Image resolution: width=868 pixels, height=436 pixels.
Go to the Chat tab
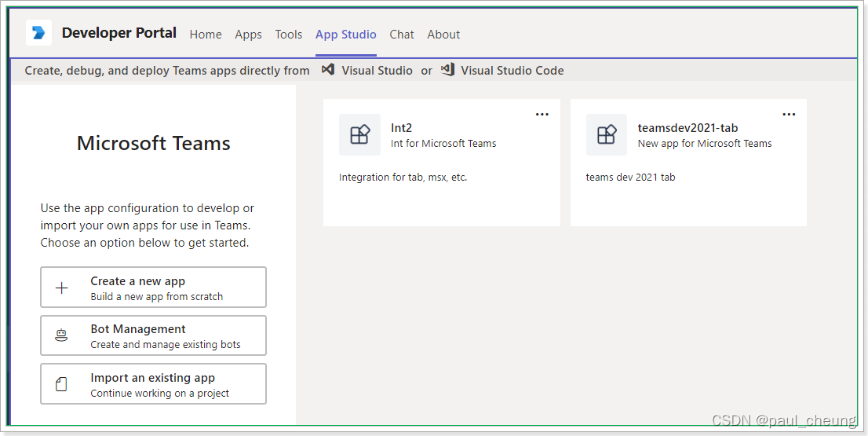(x=401, y=35)
